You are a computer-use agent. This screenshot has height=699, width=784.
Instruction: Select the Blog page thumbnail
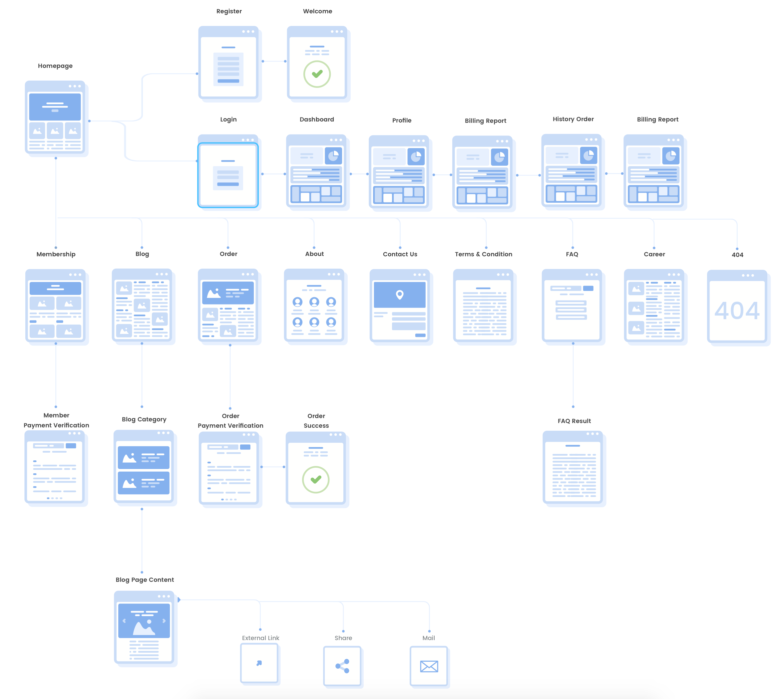142,305
